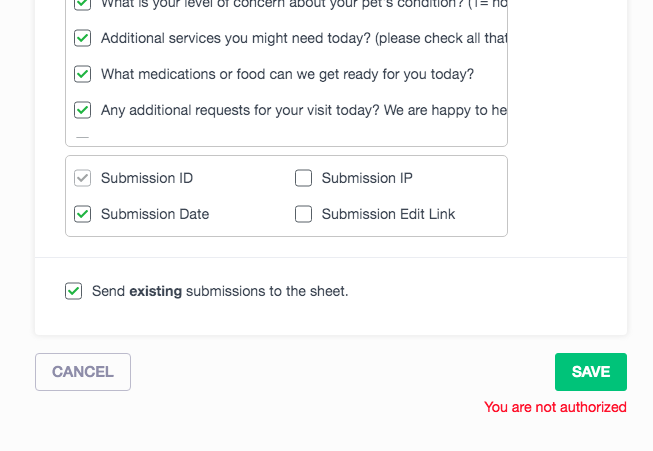Click the grayed Submission ID checkbox
Image resolution: width=653 pixels, height=451 pixels.
[x=83, y=178]
